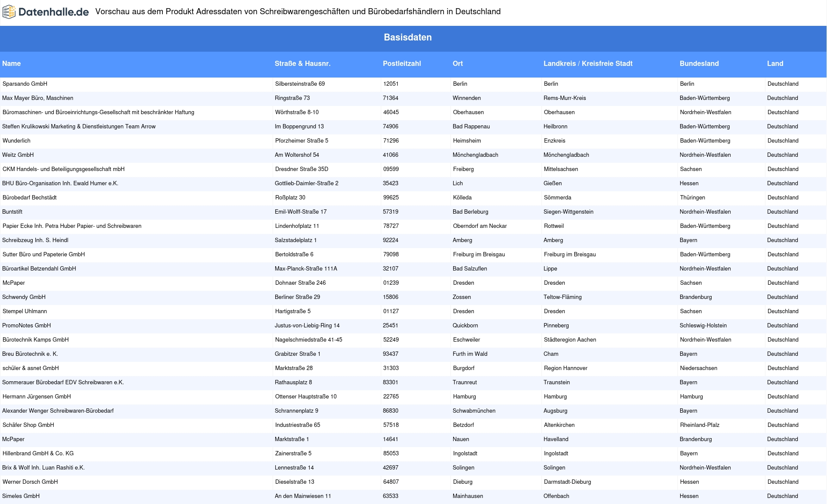Screen dimensions: 827x504
Task: Click Hermann Jürgensen GmbH name
Action: pyautogui.click(x=37, y=397)
